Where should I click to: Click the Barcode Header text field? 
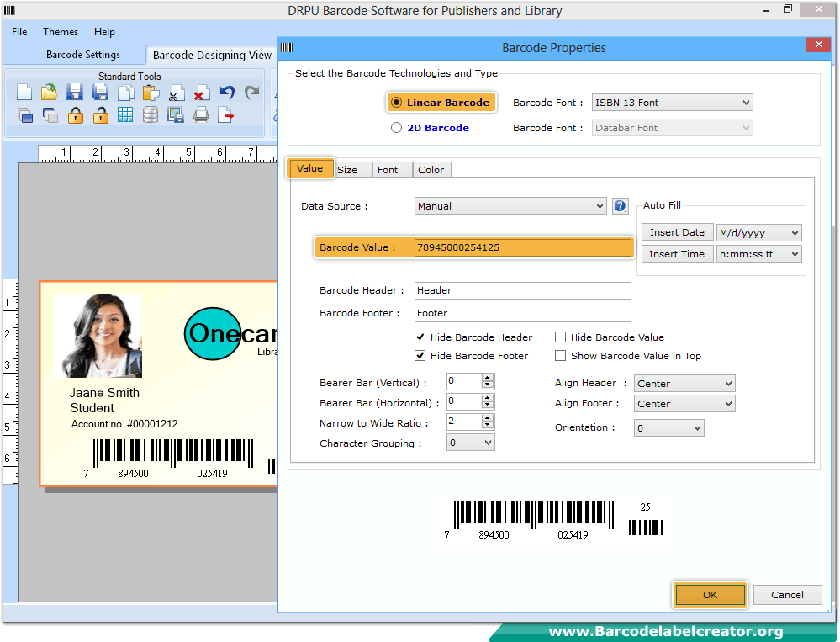pyautogui.click(x=522, y=290)
